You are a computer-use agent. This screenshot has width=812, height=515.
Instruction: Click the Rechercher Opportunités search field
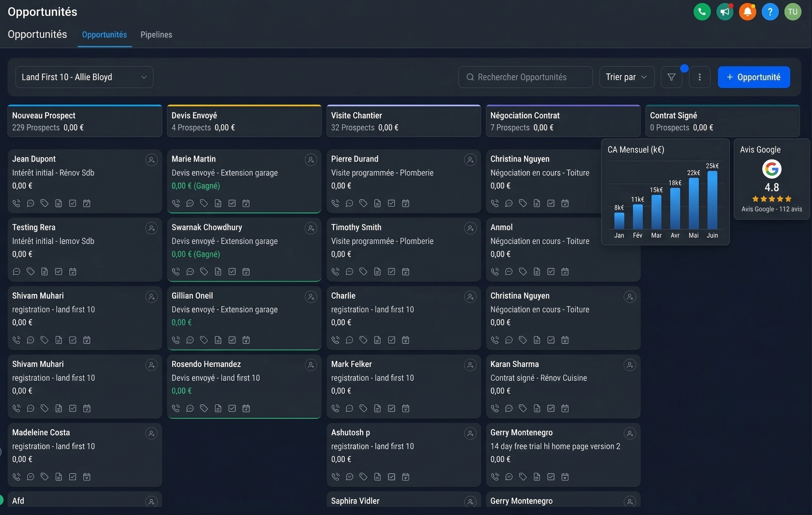click(x=525, y=77)
